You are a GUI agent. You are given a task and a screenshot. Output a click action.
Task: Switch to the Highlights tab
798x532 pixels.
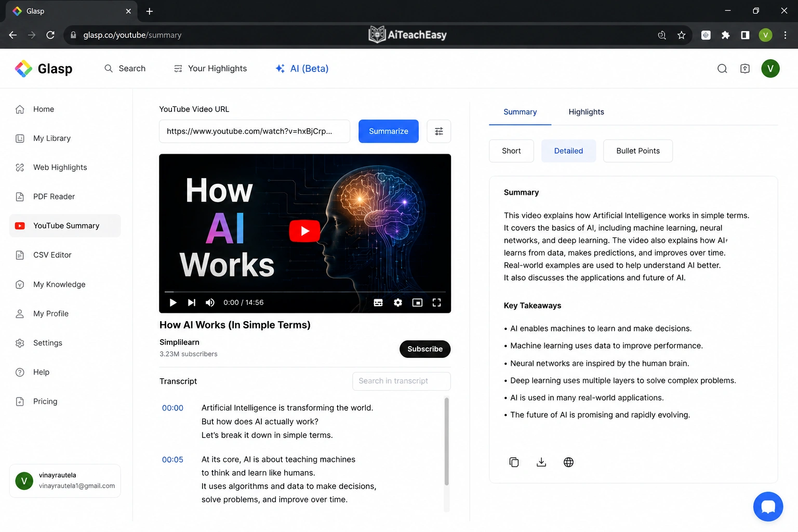[586, 112]
